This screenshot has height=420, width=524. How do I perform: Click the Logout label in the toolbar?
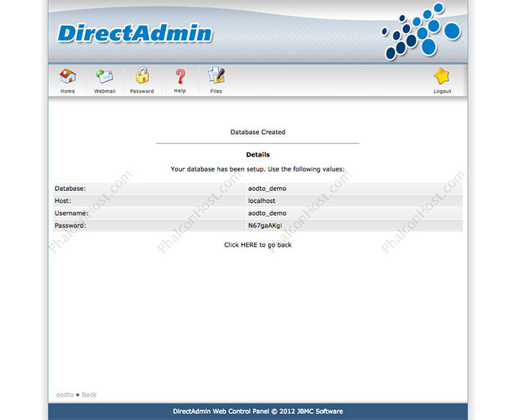pos(442,91)
